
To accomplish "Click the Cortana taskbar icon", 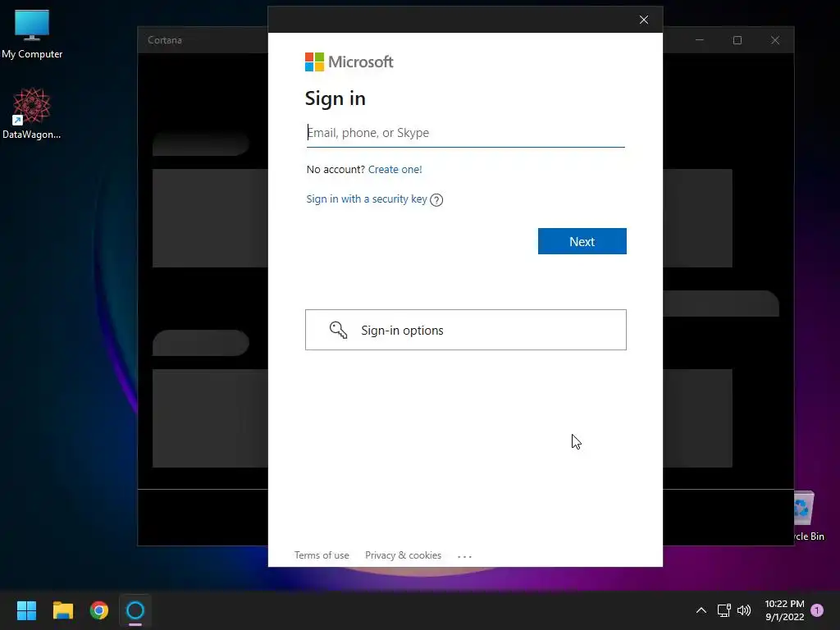I will tap(135, 610).
